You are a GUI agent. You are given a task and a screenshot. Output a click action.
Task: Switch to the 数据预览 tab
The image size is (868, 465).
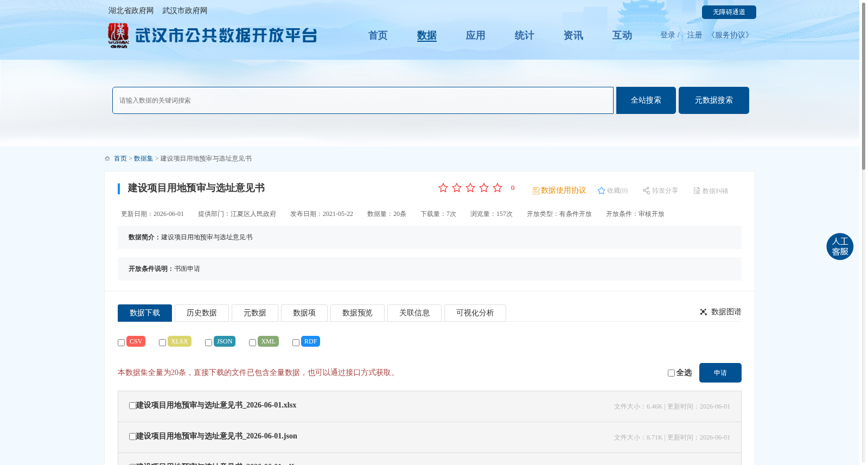[x=358, y=313]
